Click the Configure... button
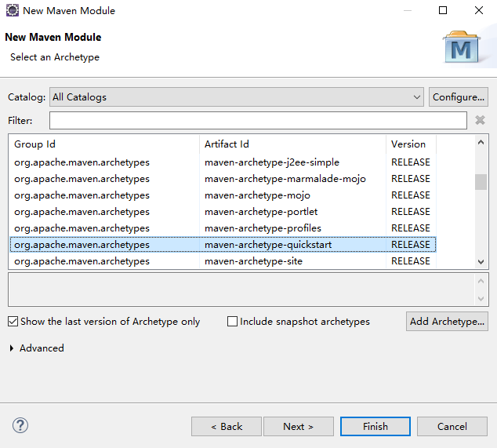Viewport: 497px width, 448px height. click(459, 97)
